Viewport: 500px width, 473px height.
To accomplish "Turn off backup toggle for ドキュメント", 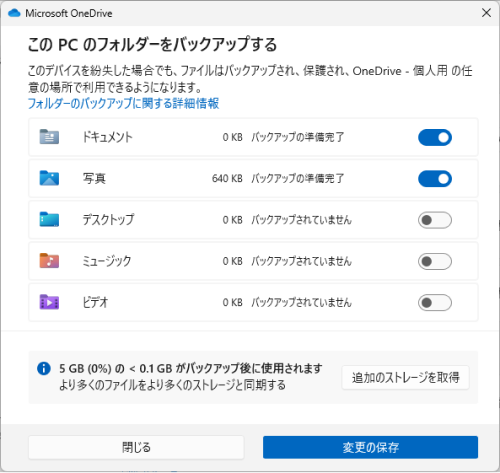I will coord(435,137).
